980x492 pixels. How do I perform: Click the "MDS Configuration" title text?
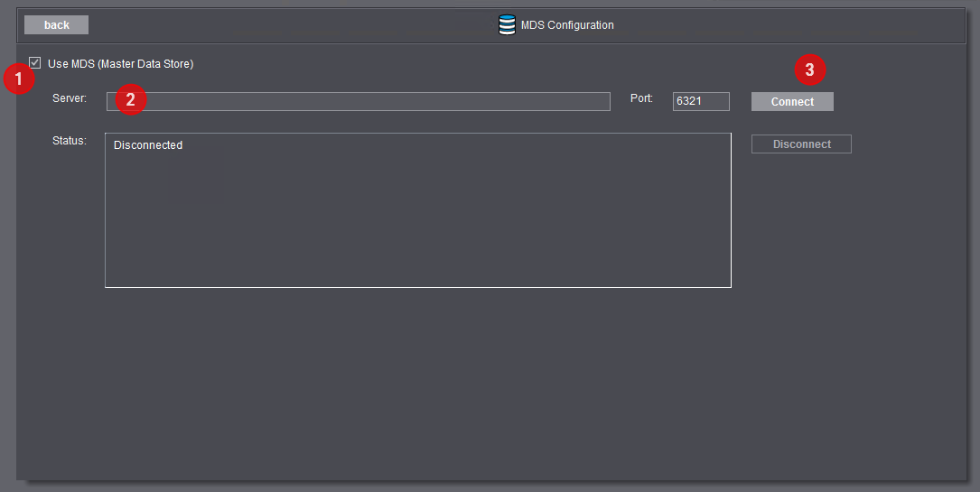click(567, 25)
